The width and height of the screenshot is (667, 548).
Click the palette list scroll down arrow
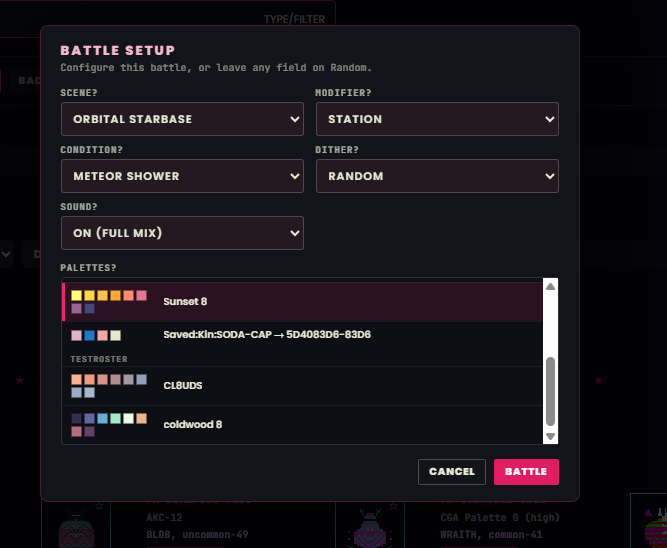click(550, 437)
